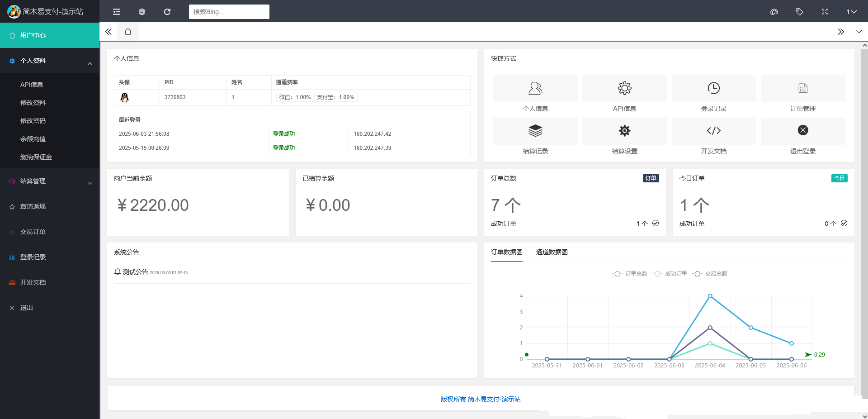
Task: Click the tag icon in top bar
Action: point(799,12)
